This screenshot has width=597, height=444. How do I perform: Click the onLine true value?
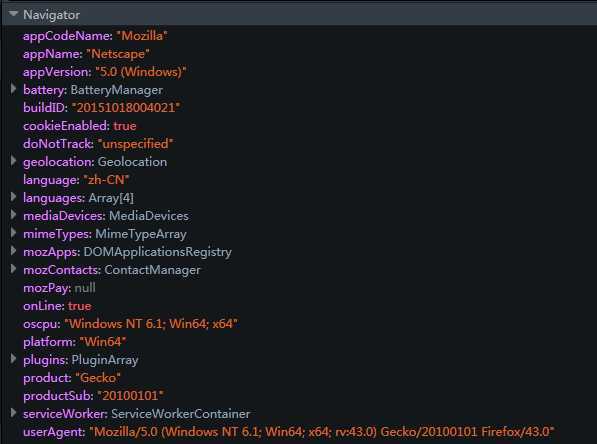80,306
